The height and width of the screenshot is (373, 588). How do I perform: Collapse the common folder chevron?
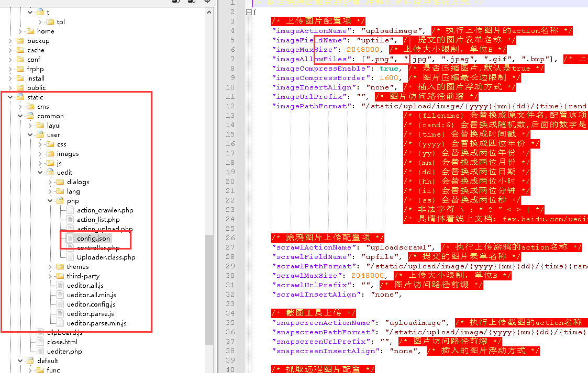point(20,116)
